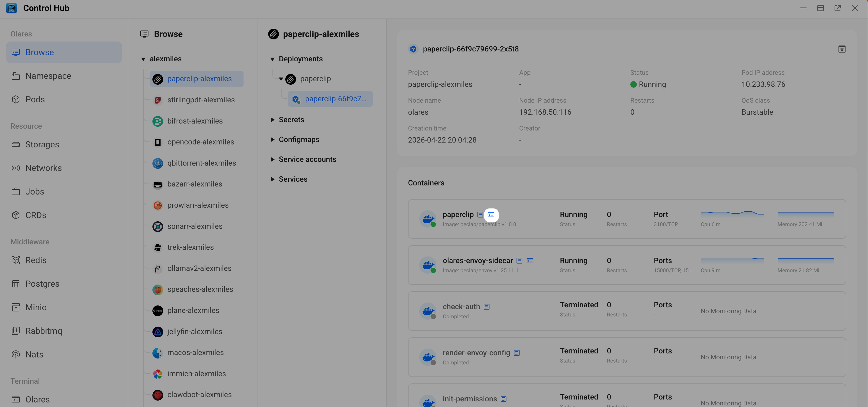Click the paperclip CPU usage chart
Screen dimensions: 868x407
[x=732, y=214]
